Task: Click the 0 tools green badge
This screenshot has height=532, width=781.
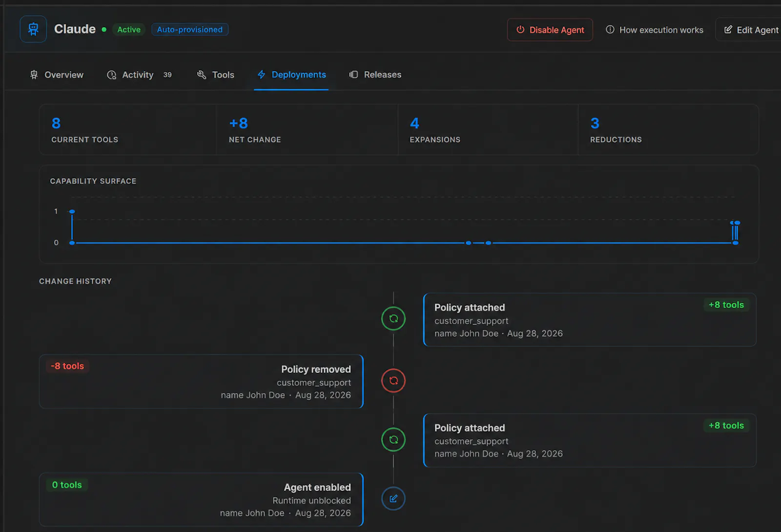Action: coord(67,485)
